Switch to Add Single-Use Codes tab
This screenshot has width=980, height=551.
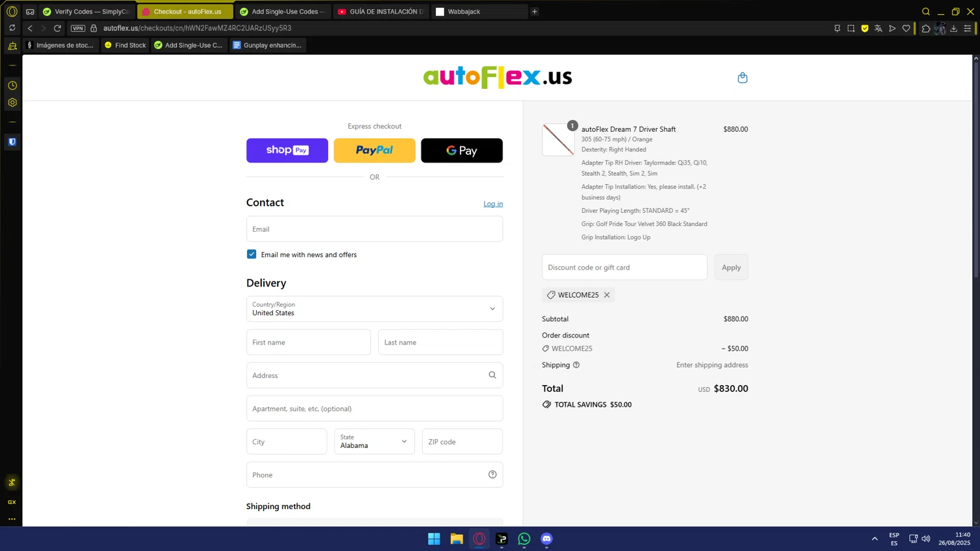pos(283,11)
